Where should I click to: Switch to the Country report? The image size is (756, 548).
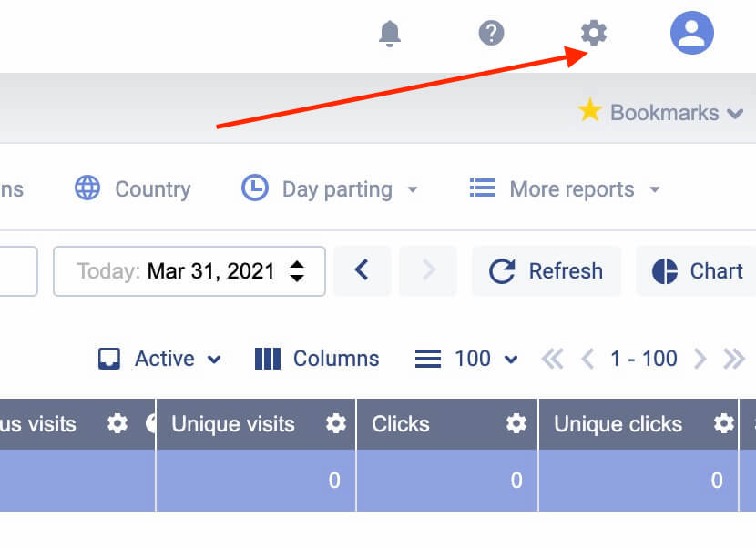pyautogui.click(x=133, y=189)
